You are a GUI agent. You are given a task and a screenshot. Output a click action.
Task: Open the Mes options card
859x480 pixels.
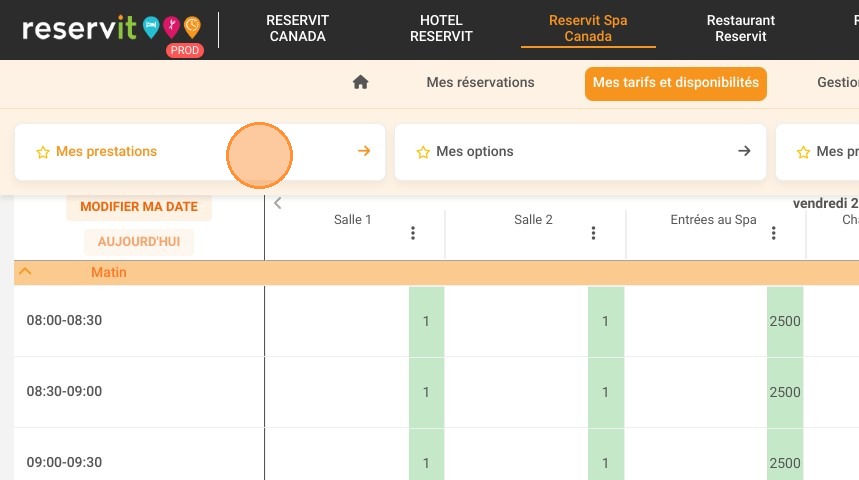click(580, 152)
